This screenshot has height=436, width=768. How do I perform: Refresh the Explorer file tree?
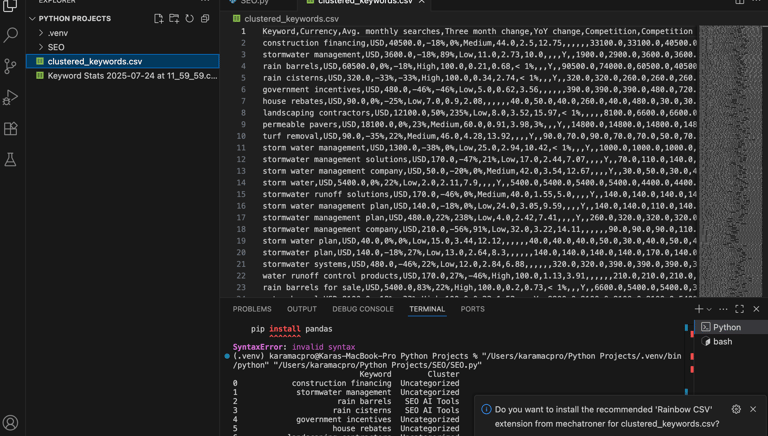point(190,19)
